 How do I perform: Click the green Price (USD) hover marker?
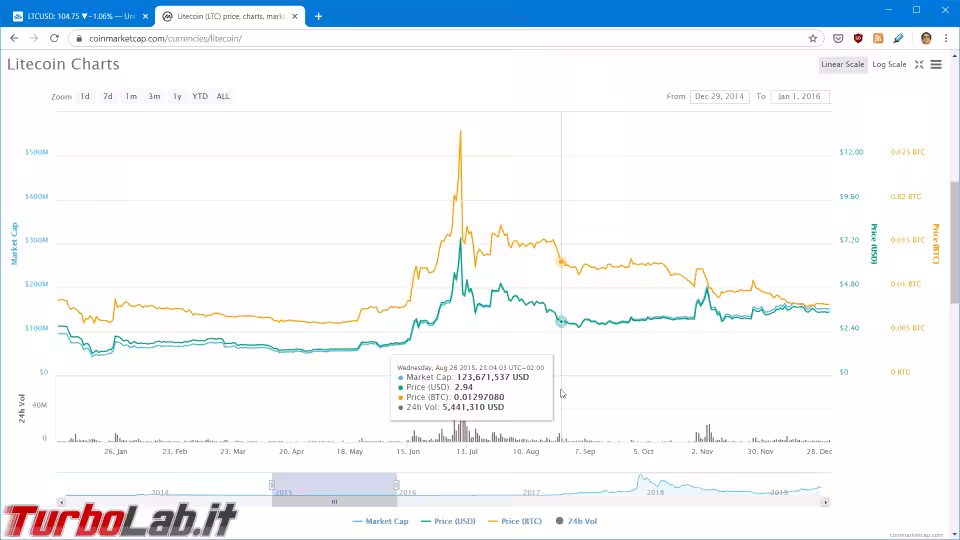(561, 321)
